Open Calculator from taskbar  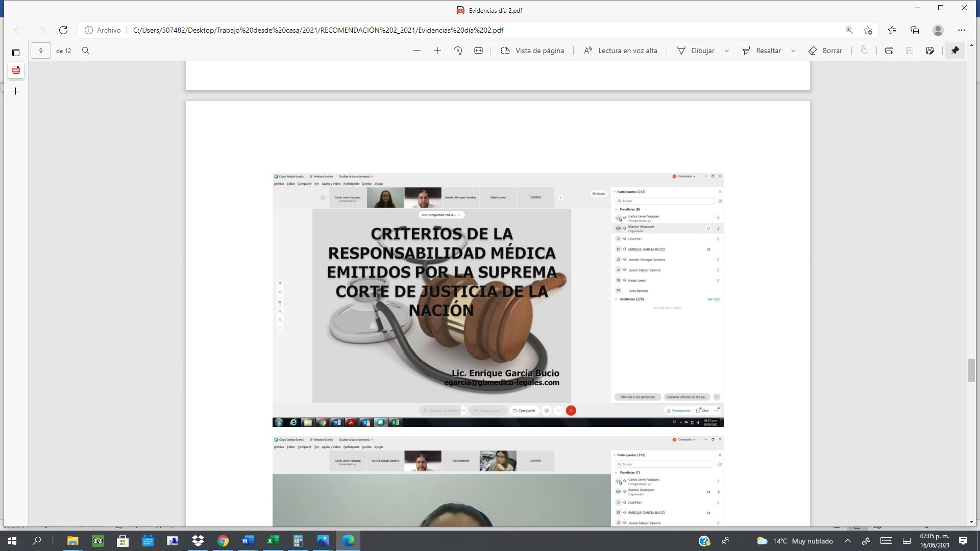tap(298, 541)
